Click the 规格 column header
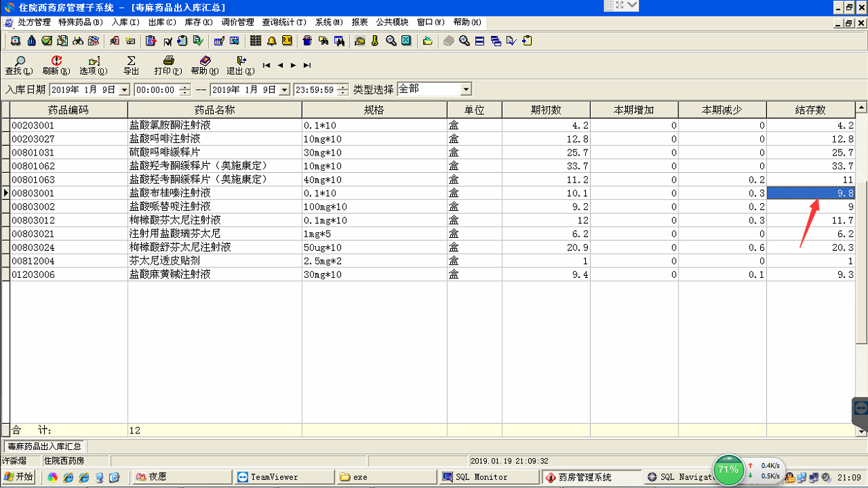The image size is (868, 488). pyautogui.click(x=374, y=110)
